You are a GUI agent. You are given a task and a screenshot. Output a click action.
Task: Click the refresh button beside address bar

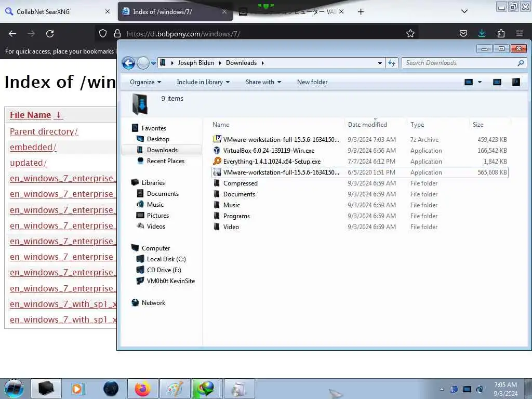tap(392, 63)
